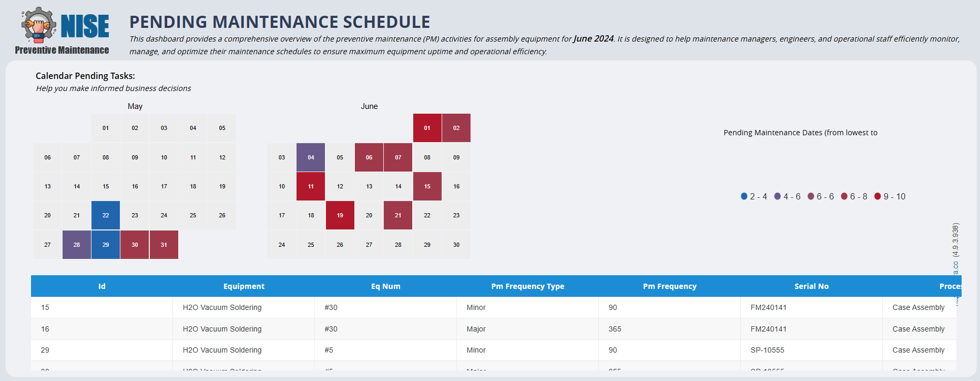The height and width of the screenshot is (381, 980).
Task: Click the June 19 calendar cell
Action: click(x=340, y=215)
